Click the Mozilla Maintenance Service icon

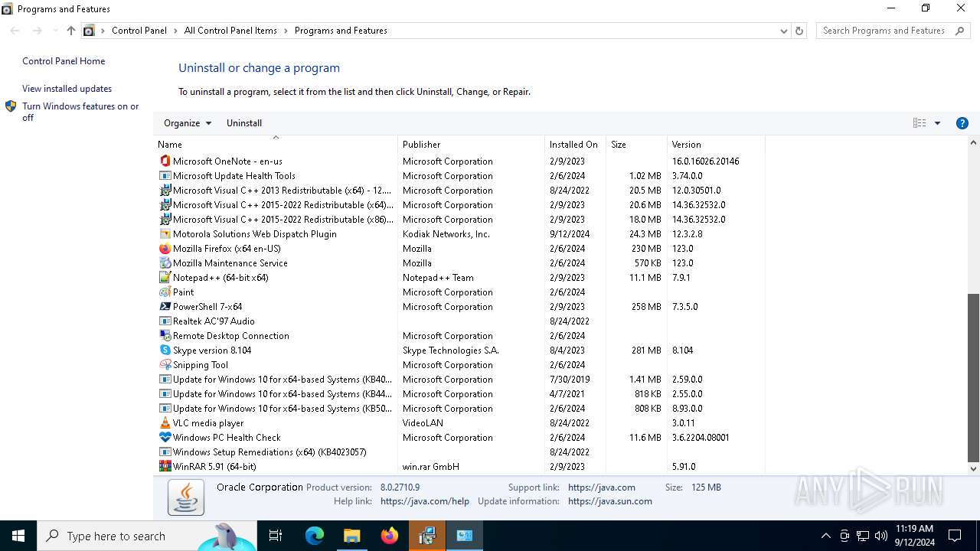tap(165, 263)
